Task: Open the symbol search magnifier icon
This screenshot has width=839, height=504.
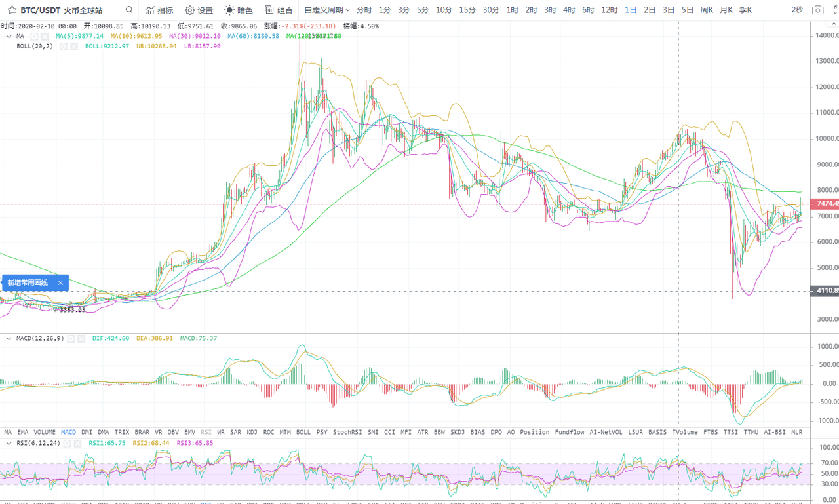Action: tap(129, 10)
